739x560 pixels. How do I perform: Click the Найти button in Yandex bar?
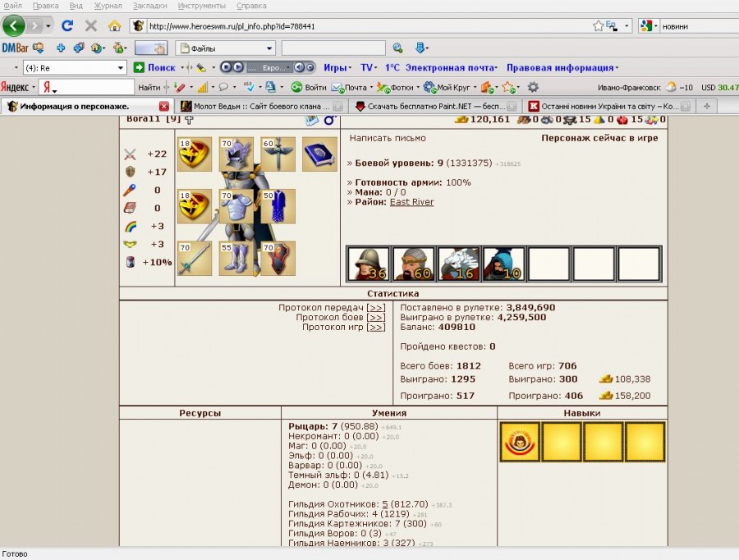[149, 87]
